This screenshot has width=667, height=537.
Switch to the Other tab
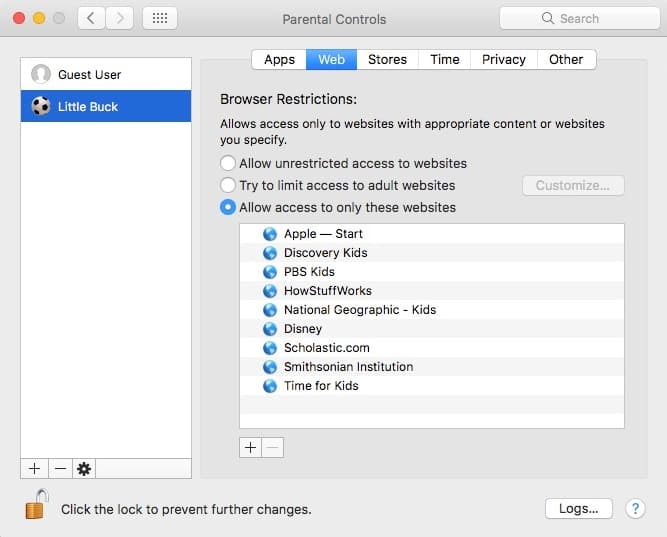click(566, 59)
